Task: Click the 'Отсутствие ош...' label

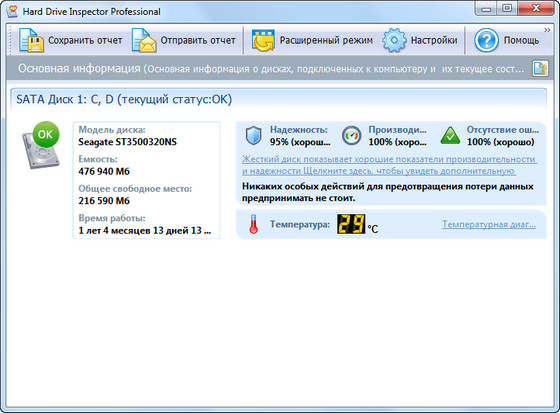Action: point(503,129)
